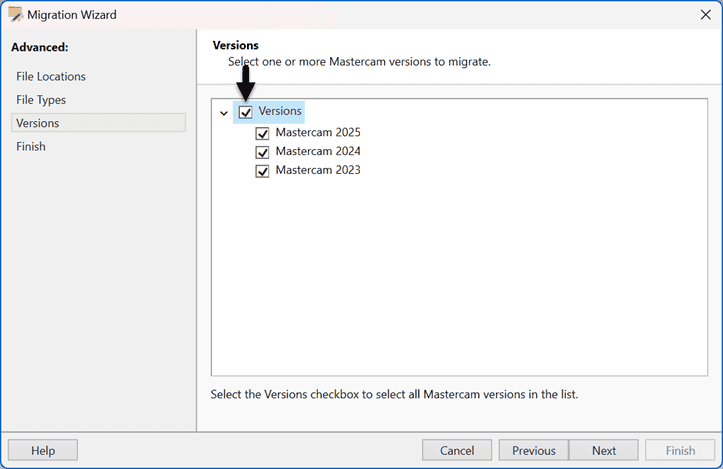Select the Mastercam 2023 tree item label
The width and height of the screenshot is (723, 469).
(317, 170)
